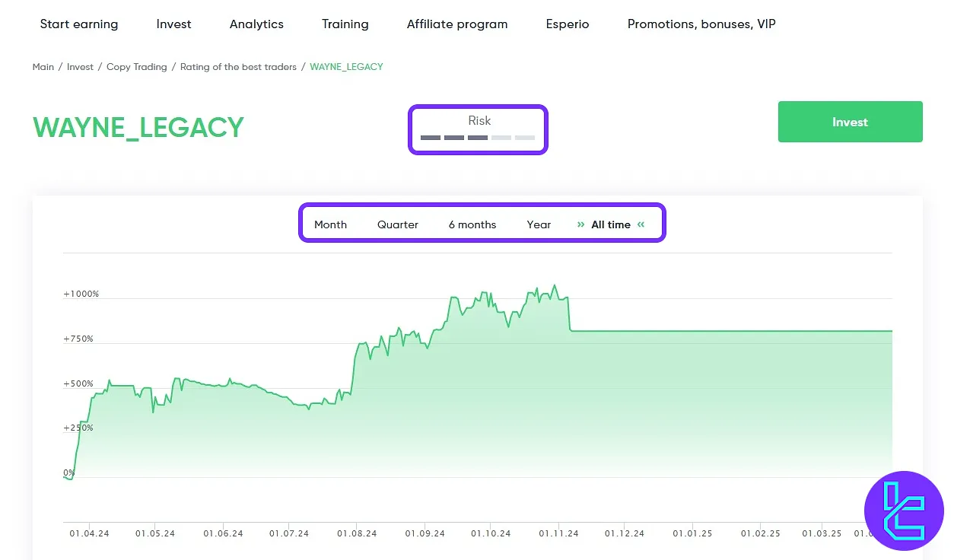Click the Risk level indicator bars

coord(478,138)
